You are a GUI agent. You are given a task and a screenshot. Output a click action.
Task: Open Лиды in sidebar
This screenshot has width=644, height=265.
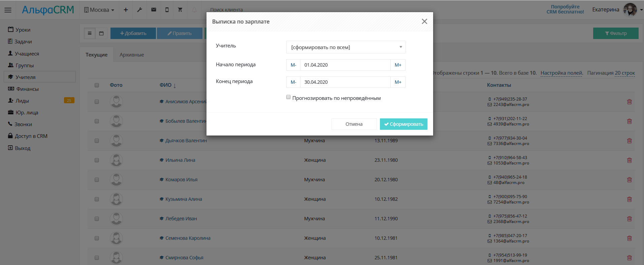coord(40,101)
